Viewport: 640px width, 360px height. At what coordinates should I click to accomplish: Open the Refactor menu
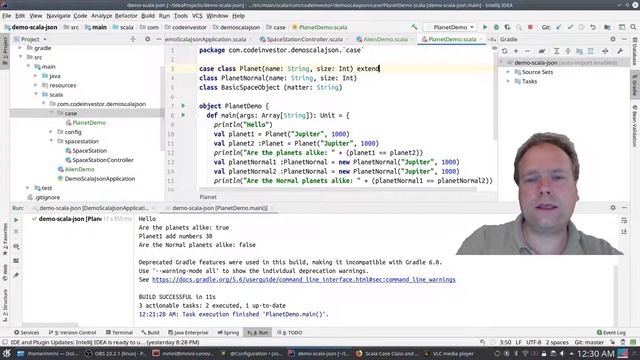tap(126, 16)
